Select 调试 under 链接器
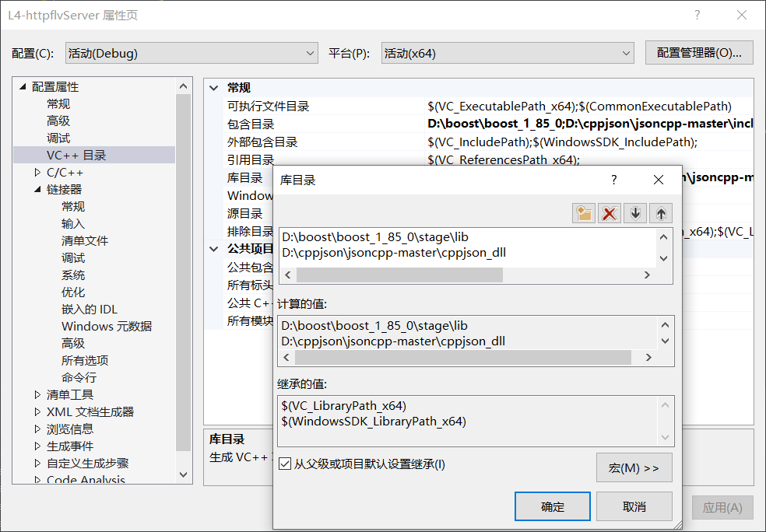The height and width of the screenshot is (532, 766). [x=73, y=257]
